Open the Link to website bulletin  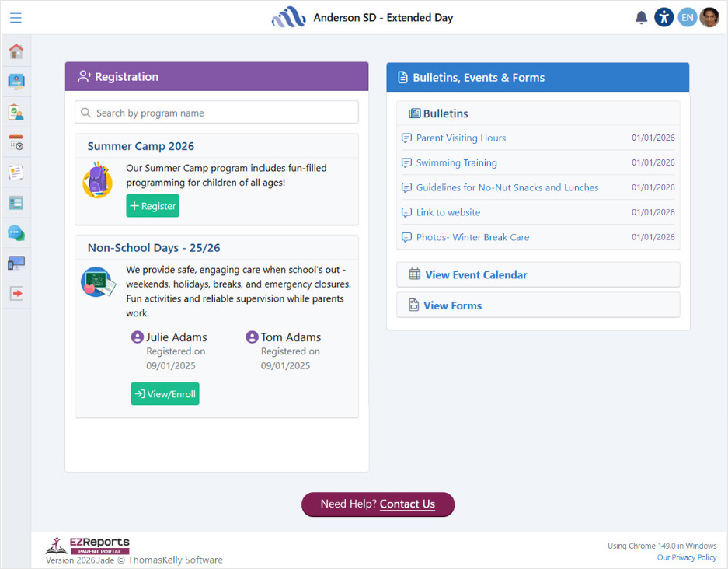click(448, 212)
